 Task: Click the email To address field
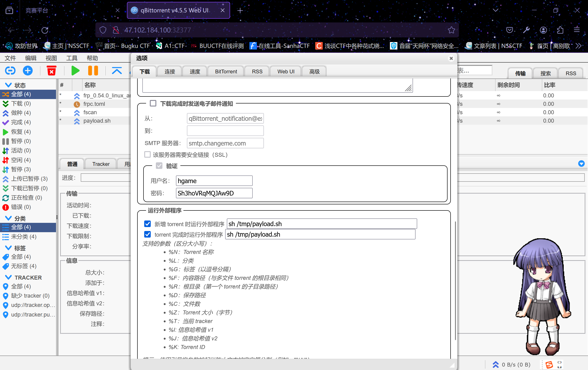click(x=225, y=131)
